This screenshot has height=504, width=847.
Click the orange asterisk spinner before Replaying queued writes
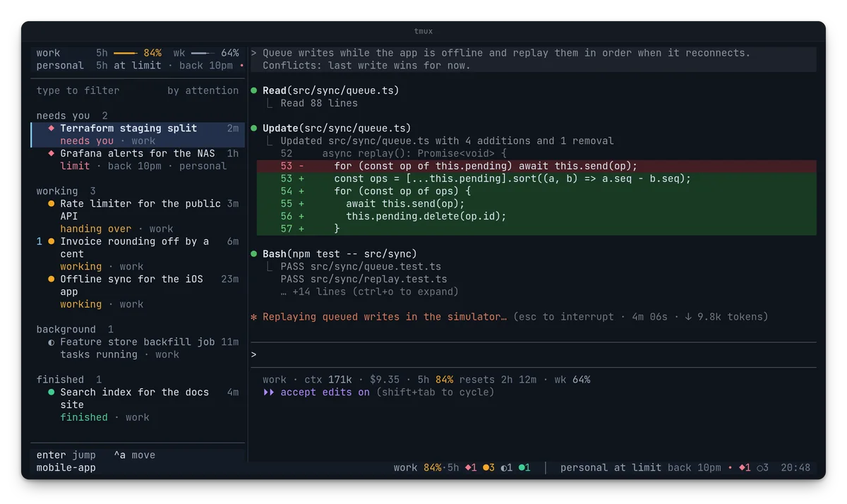pos(254,317)
